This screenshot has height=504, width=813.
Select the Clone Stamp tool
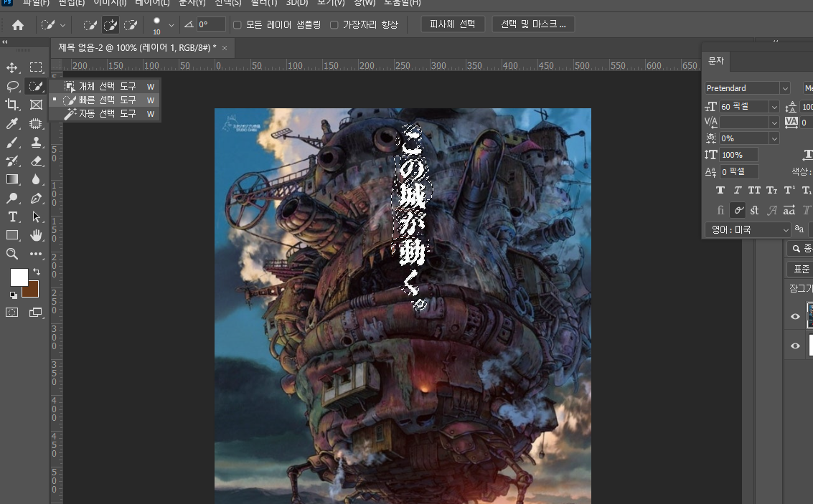[36, 142]
